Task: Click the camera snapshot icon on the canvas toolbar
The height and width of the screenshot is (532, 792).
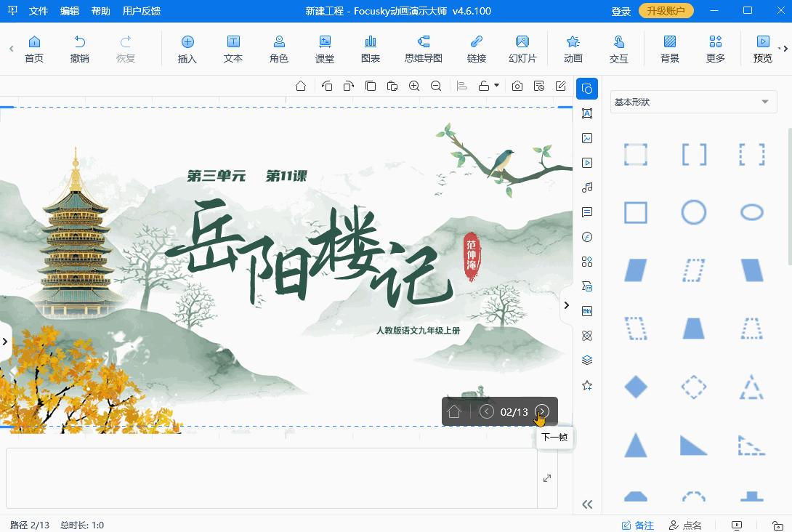Action: 517,86
